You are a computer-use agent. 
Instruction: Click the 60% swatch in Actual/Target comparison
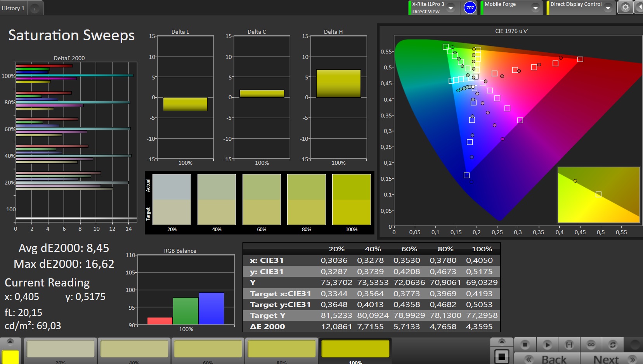pyautogui.click(x=262, y=200)
